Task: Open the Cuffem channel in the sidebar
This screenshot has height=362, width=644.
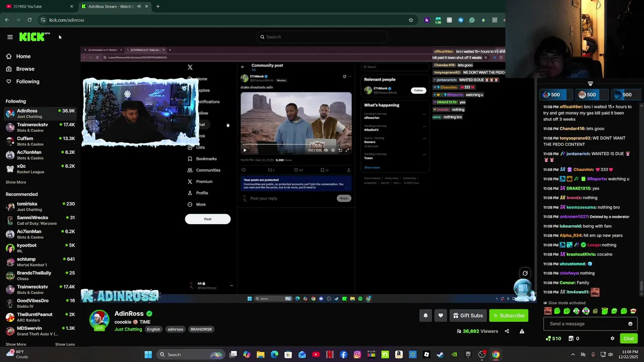Action: point(40,141)
